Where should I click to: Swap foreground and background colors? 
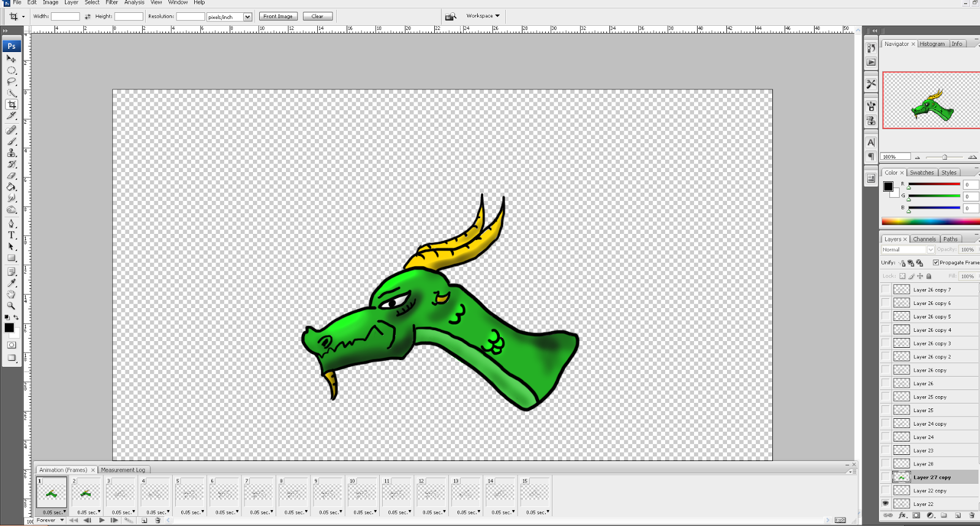click(16, 317)
